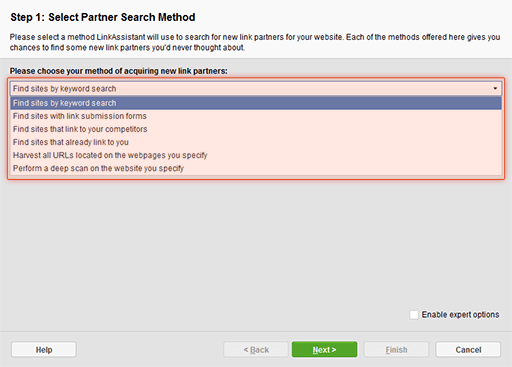
Task: Choose 'Harvest all URLs located on the webpages'
Action: pyautogui.click(x=256, y=155)
